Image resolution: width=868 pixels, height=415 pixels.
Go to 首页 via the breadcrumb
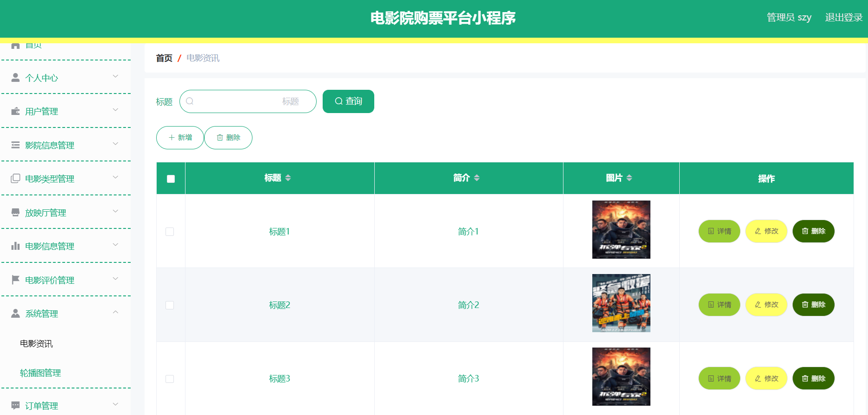coord(164,58)
